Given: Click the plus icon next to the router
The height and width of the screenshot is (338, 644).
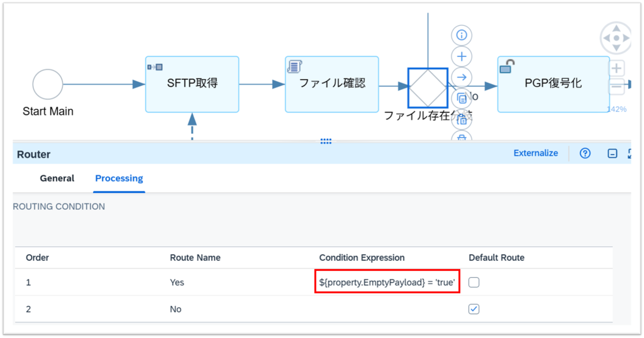Looking at the screenshot, I should (x=462, y=56).
